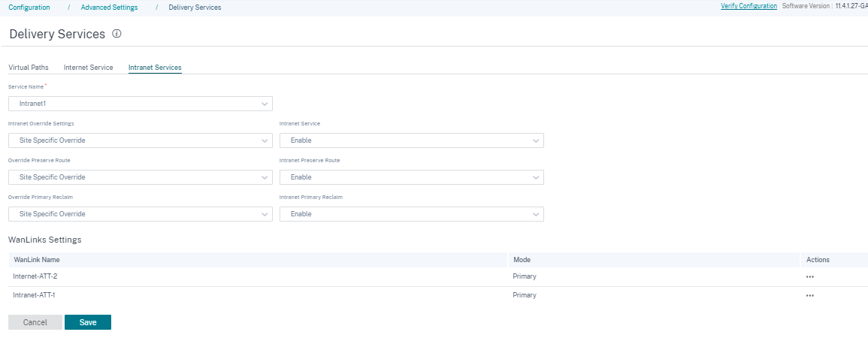Click the Delivery Services breadcrumb
This screenshot has width=868, height=341.
point(195,8)
